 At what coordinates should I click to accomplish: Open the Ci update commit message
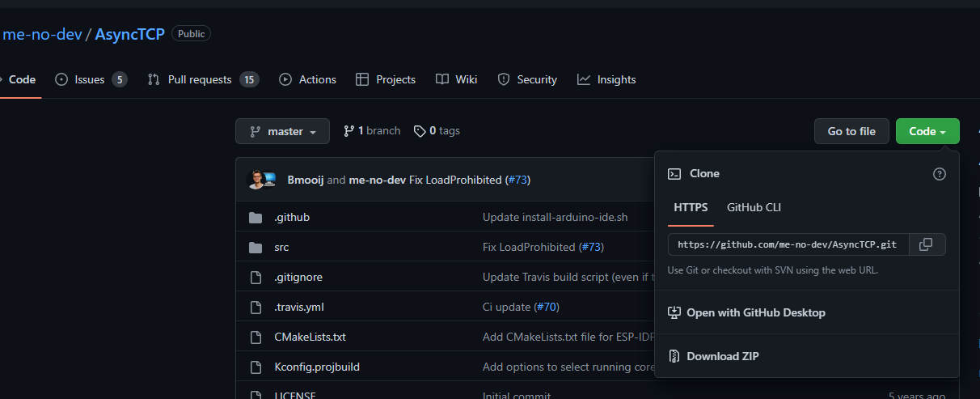[507, 307]
